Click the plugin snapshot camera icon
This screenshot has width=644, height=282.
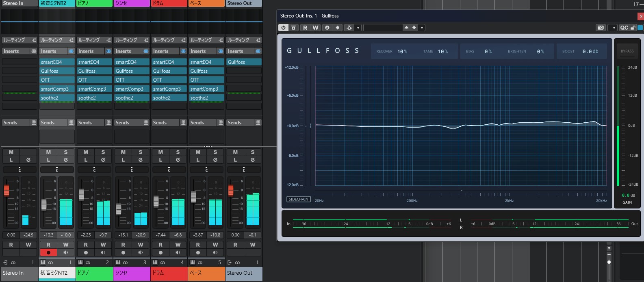pyautogui.click(x=601, y=28)
